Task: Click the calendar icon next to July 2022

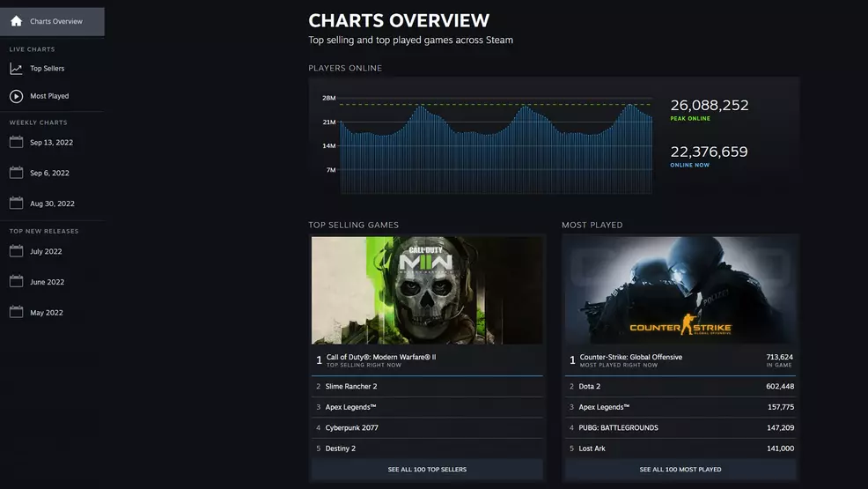Action: click(16, 251)
